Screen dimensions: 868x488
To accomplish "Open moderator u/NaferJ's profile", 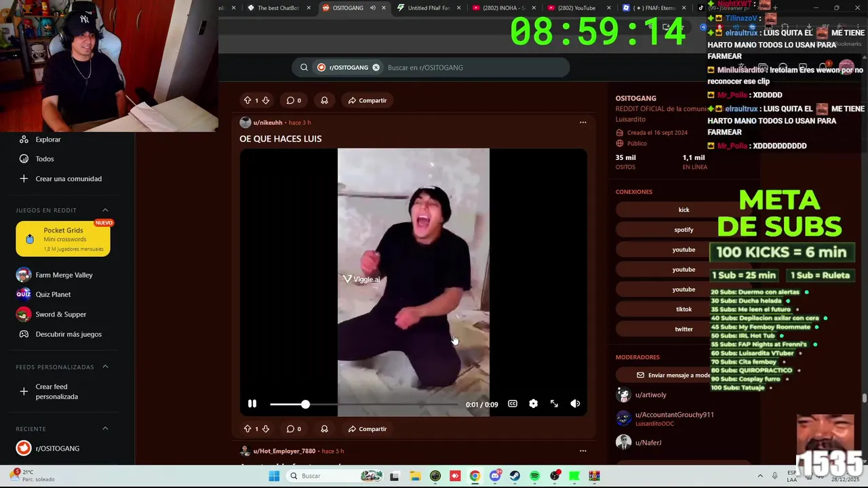I will click(x=648, y=443).
